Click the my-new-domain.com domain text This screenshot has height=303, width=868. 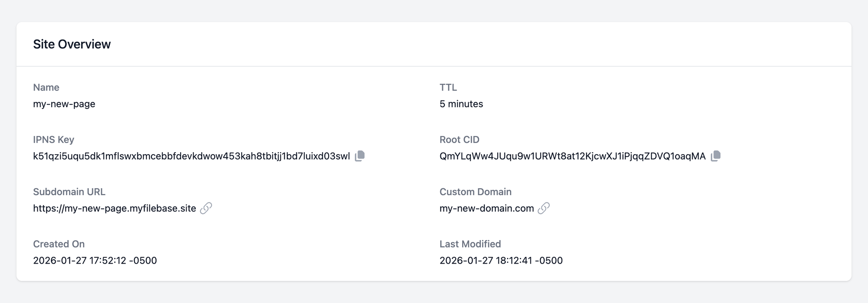487,209
